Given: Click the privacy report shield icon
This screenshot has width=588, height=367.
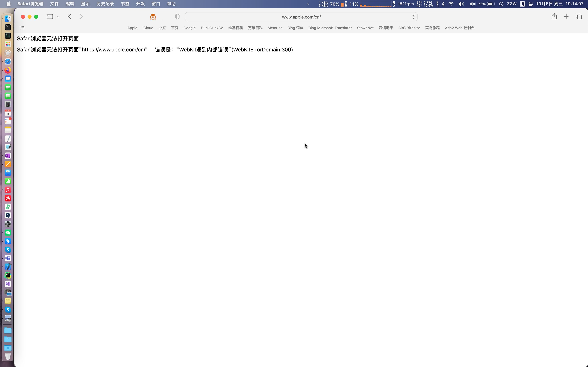Looking at the screenshot, I should [x=177, y=17].
